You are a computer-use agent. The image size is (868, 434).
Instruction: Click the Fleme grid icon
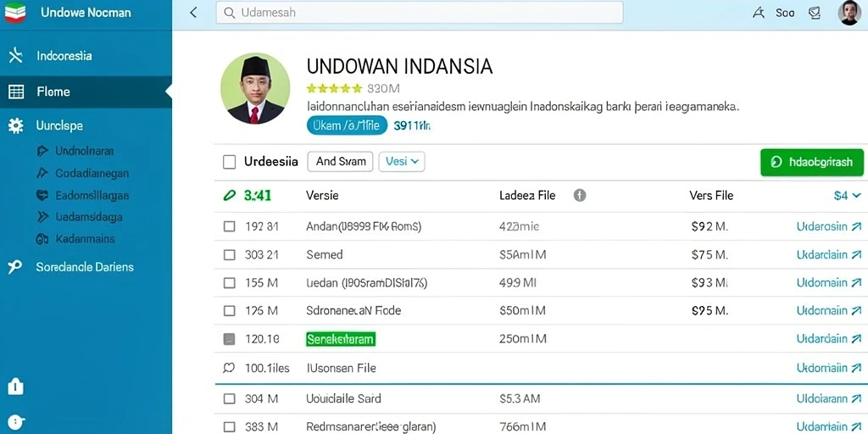pyautogui.click(x=16, y=92)
